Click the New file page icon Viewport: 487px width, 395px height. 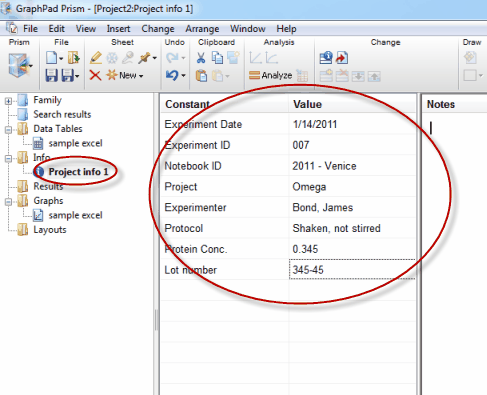tap(51, 58)
